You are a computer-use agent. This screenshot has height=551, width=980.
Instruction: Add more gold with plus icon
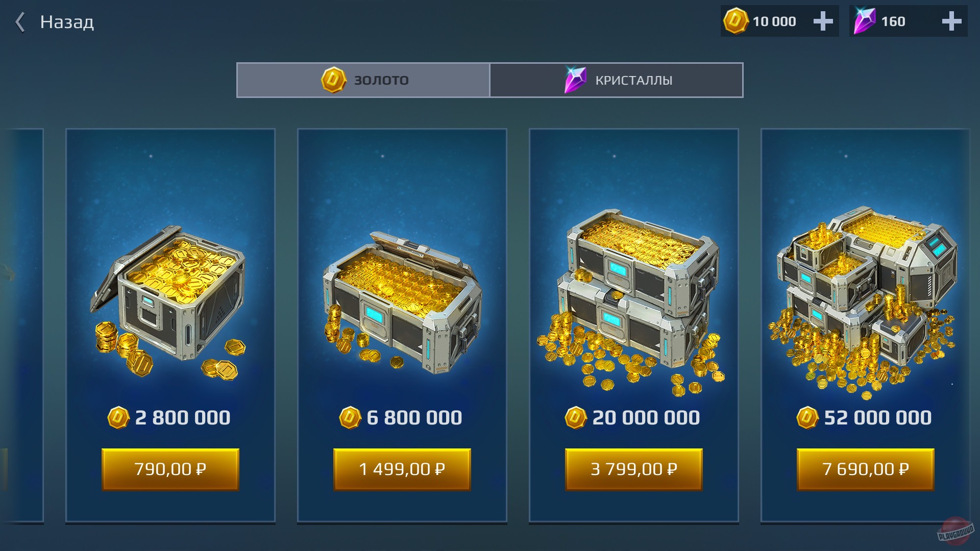(x=823, y=21)
